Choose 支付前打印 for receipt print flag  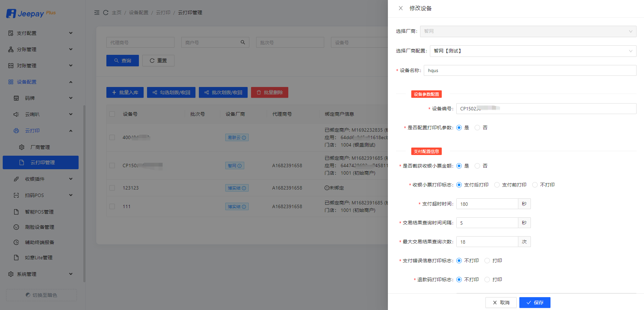tap(497, 185)
